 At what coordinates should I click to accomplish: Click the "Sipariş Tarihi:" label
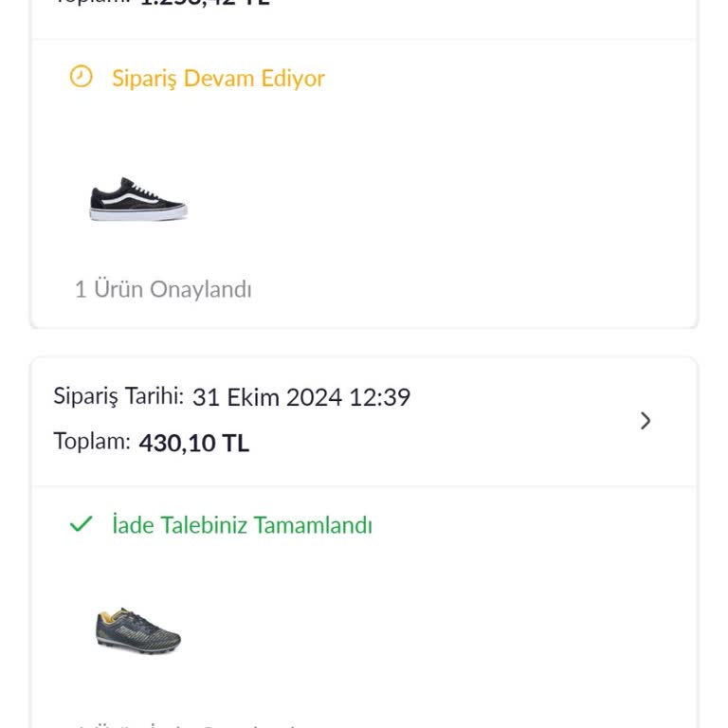[x=118, y=396]
